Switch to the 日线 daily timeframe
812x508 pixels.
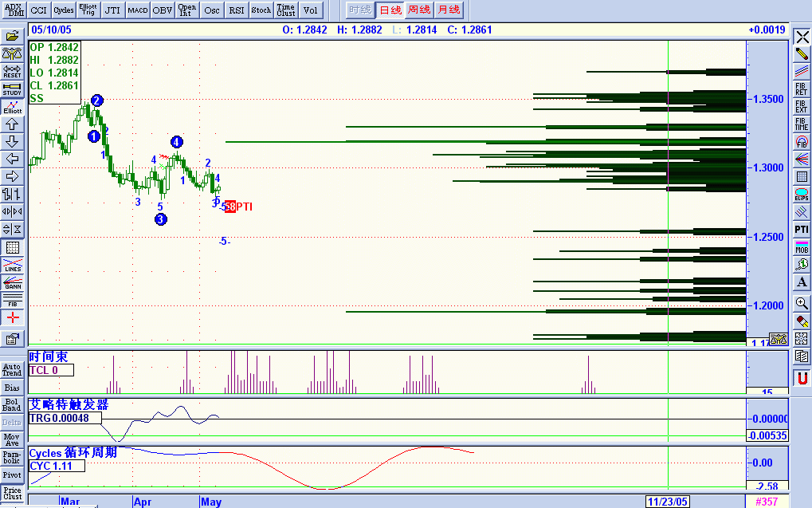click(390, 10)
